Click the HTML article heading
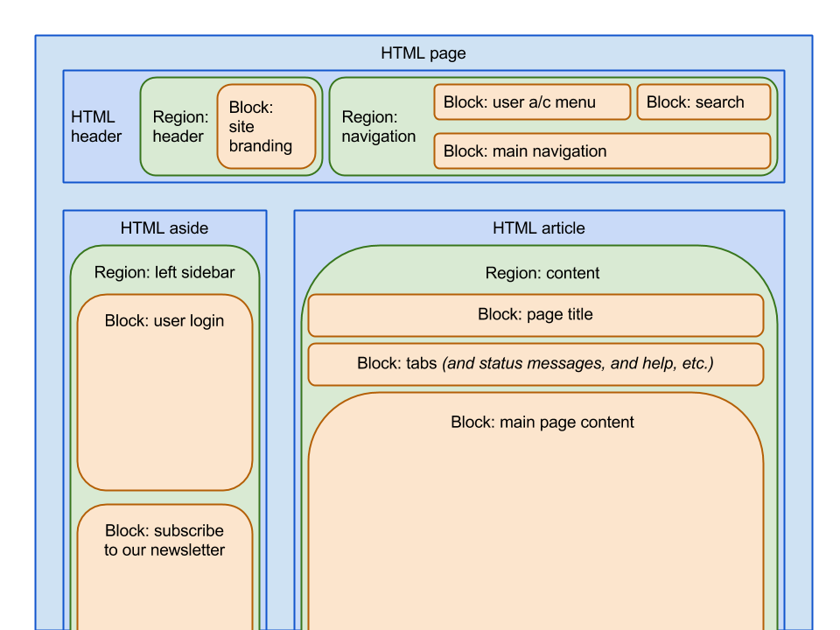Screen dimensions: 840x630 coord(539,228)
